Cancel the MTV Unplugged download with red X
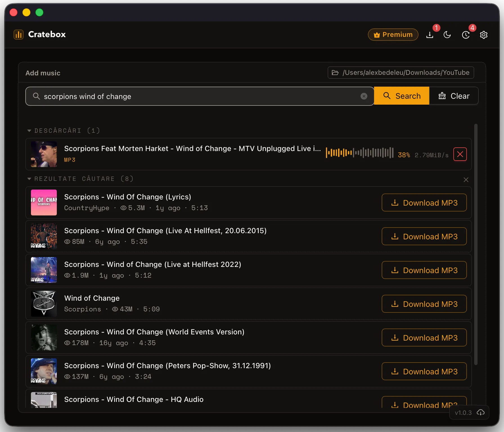504x432 pixels. pos(460,154)
